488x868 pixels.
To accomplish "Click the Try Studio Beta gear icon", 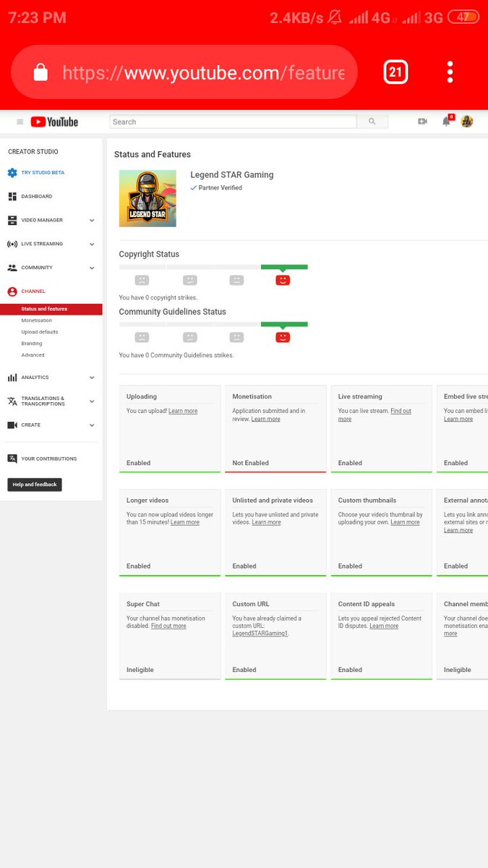I will tap(12, 173).
